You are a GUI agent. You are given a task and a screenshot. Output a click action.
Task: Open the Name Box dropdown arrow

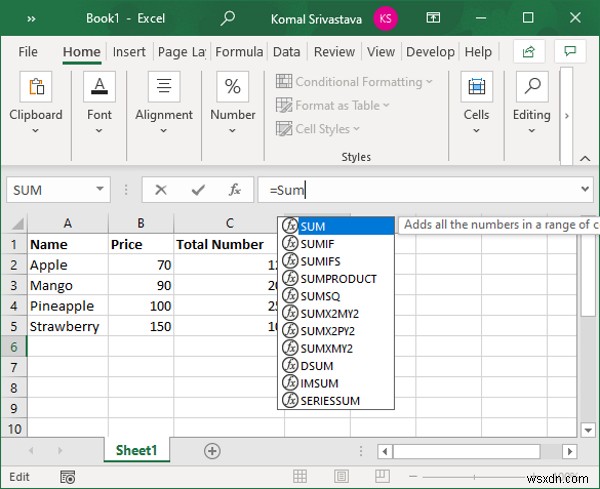(x=100, y=189)
